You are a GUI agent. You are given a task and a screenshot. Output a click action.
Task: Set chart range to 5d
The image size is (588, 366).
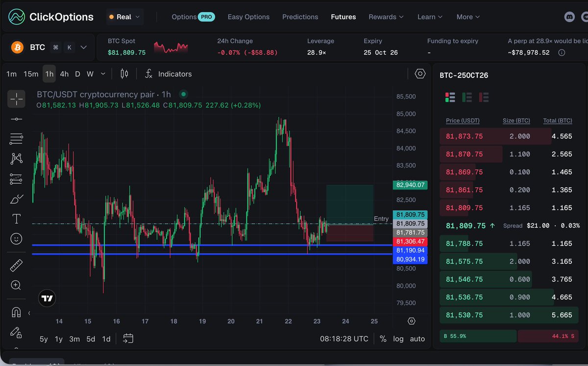pyautogui.click(x=91, y=339)
